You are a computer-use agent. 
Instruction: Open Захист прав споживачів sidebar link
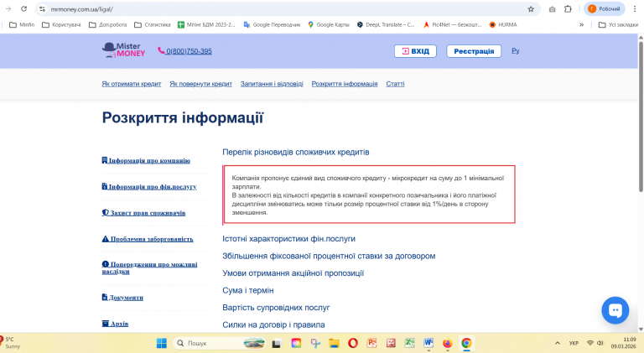click(143, 213)
